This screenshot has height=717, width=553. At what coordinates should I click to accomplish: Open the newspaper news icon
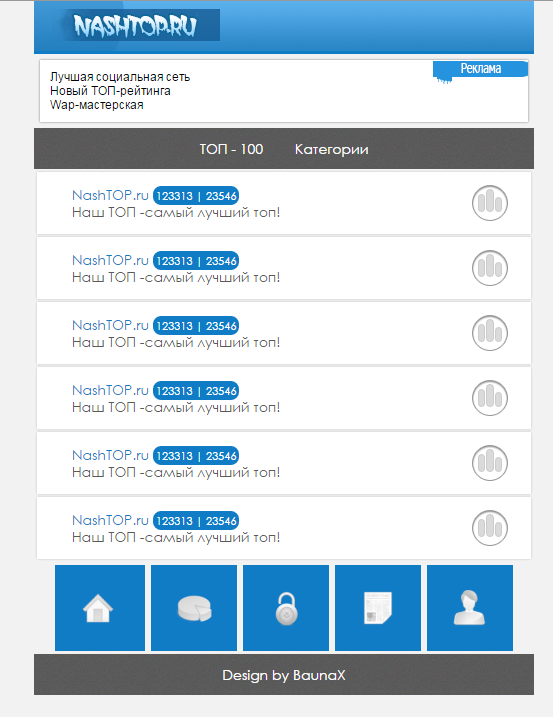pos(378,608)
